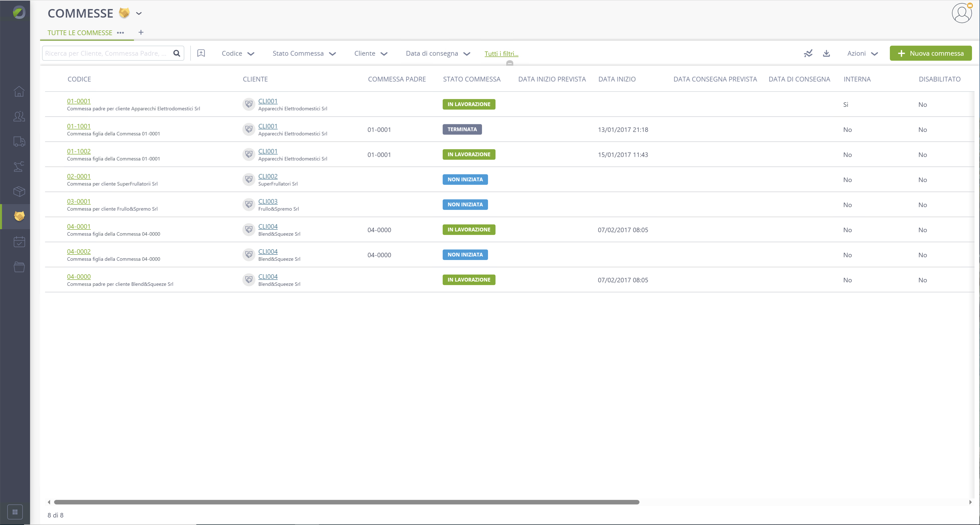
Task: Click the TERMINATA status badge
Action: (462, 129)
